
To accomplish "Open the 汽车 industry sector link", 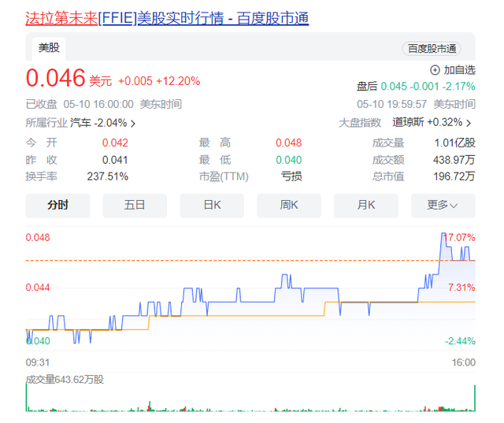I will [x=80, y=123].
